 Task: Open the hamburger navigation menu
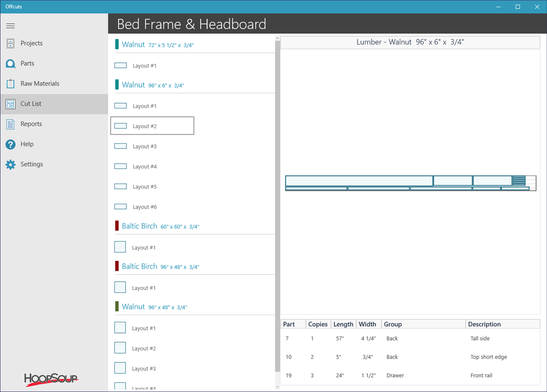pyautogui.click(x=11, y=26)
